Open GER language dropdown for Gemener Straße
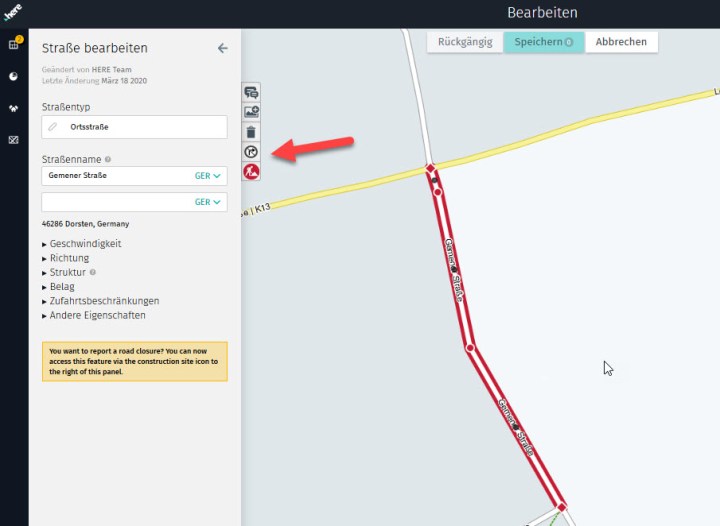Screen dimensions: 720x526 [208, 176]
